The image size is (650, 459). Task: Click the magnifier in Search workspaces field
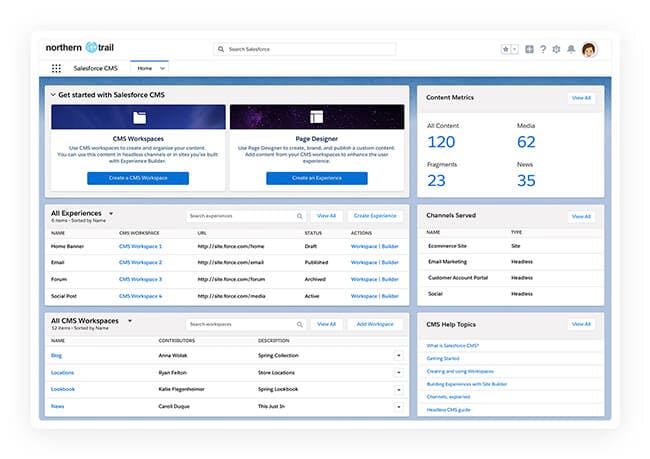coord(299,324)
